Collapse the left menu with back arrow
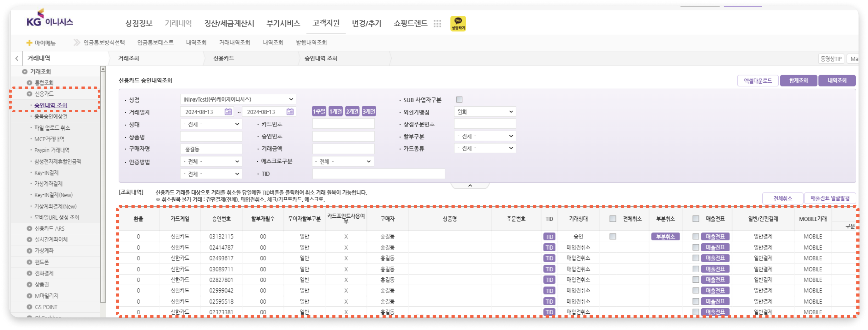The height and width of the screenshot is (330, 868). point(17,58)
